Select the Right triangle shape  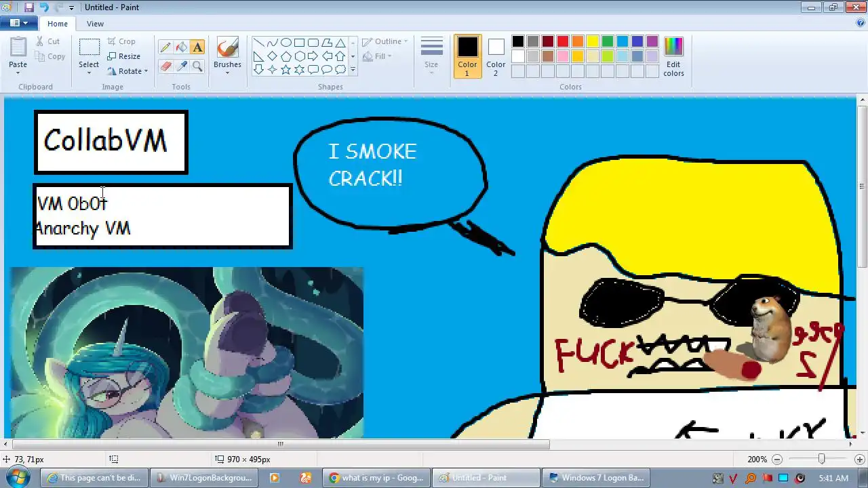click(259, 56)
